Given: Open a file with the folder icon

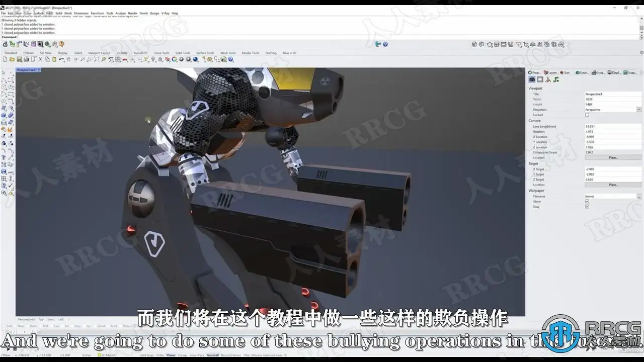Looking at the screenshot, I should click(13, 59).
